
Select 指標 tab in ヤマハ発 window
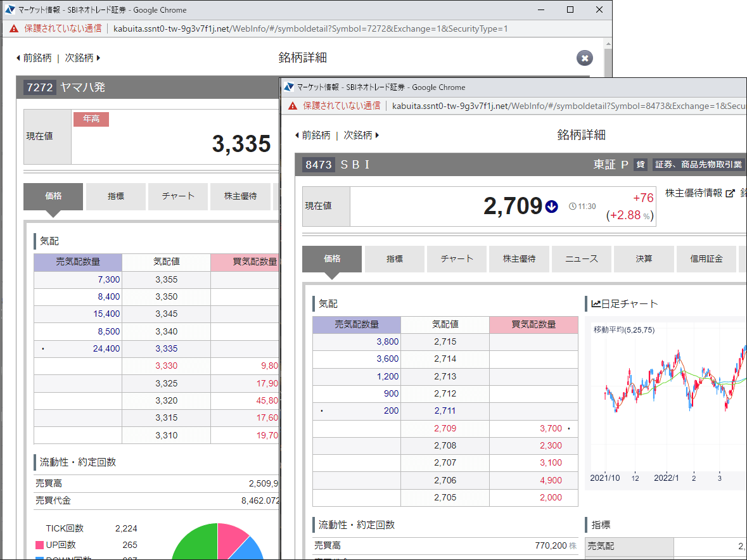(x=116, y=196)
